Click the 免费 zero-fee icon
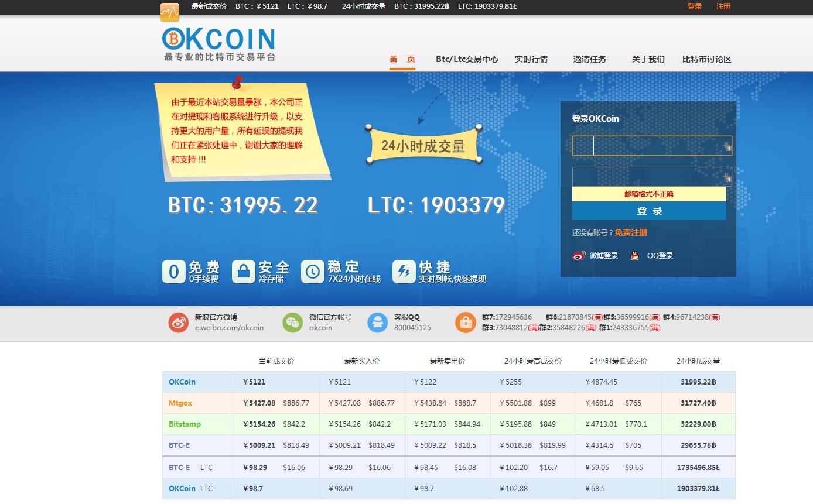Screen dimensions: 813x504 pos(173,272)
